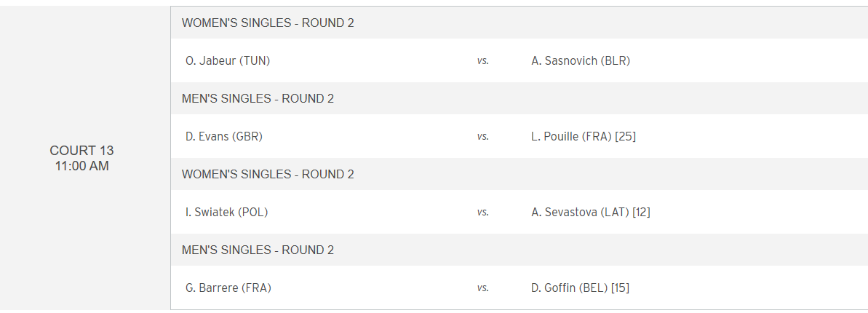Click 'vs.' in Barrere vs Goffin match
Viewport: 868px width, 313px height.
click(483, 288)
